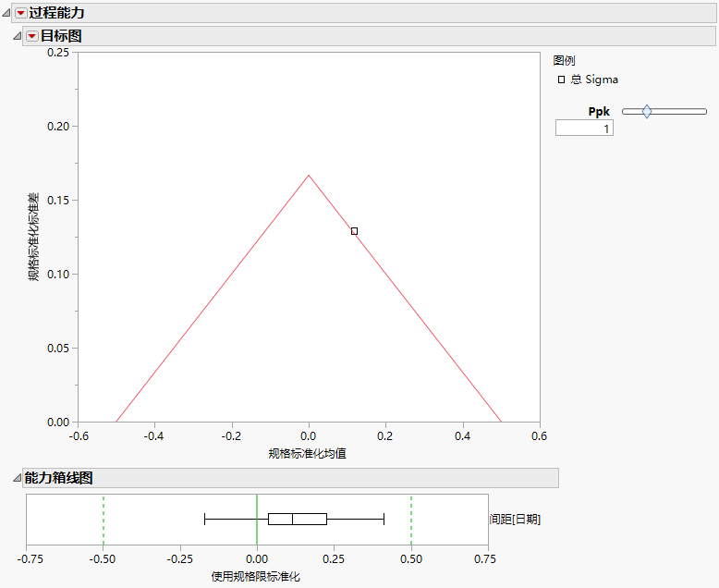
Task: Click the Ppk label
Action: coord(599,112)
